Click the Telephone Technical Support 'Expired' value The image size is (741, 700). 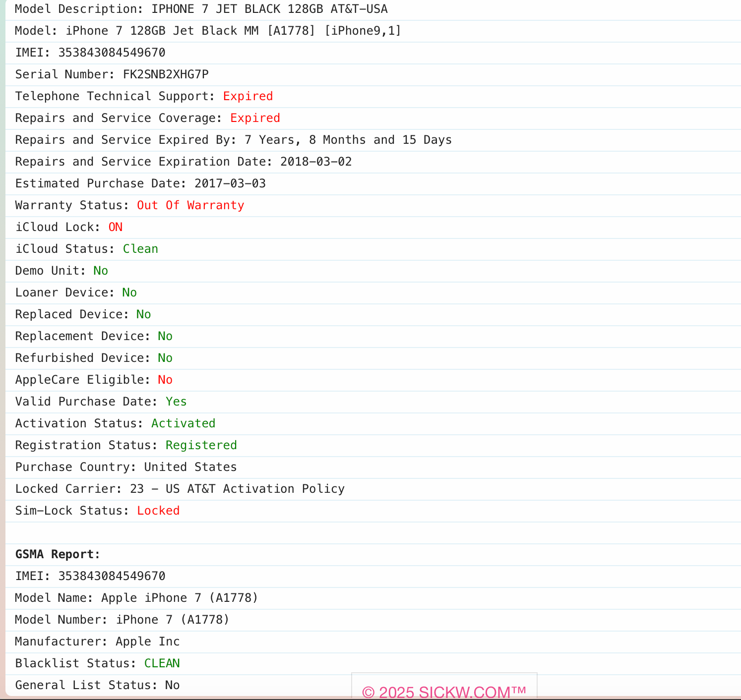click(x=248, y=96)
